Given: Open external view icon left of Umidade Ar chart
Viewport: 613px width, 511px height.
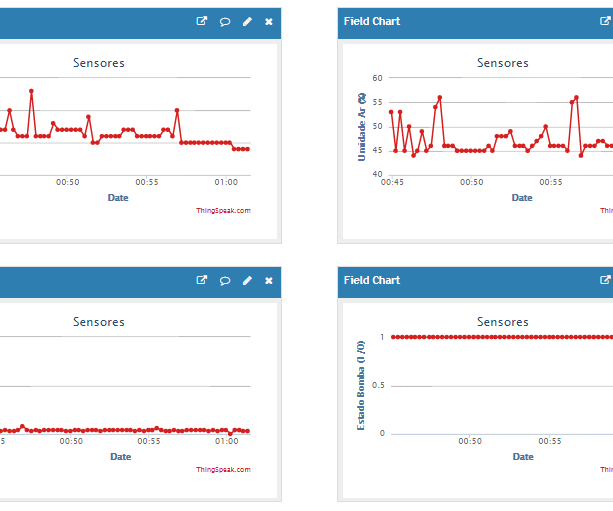Looking at the screenshot, I should 202,21.
